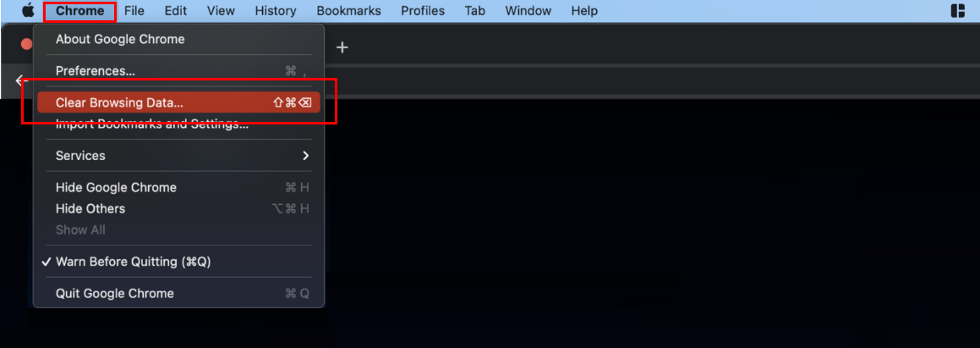
Task: Open the Profiles menu
Action: pos(423,11)
